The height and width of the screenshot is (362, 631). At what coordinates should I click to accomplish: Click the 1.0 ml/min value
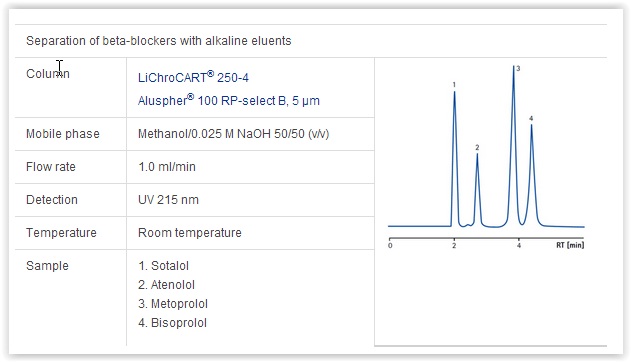pos(167,167)
